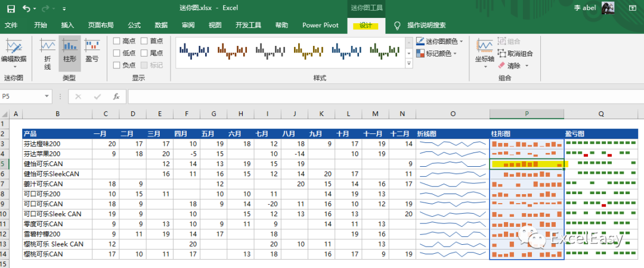Click the Redo arrow icon
Image resolution: width=644 pixels, height=268 pixels.
point(45,8)
